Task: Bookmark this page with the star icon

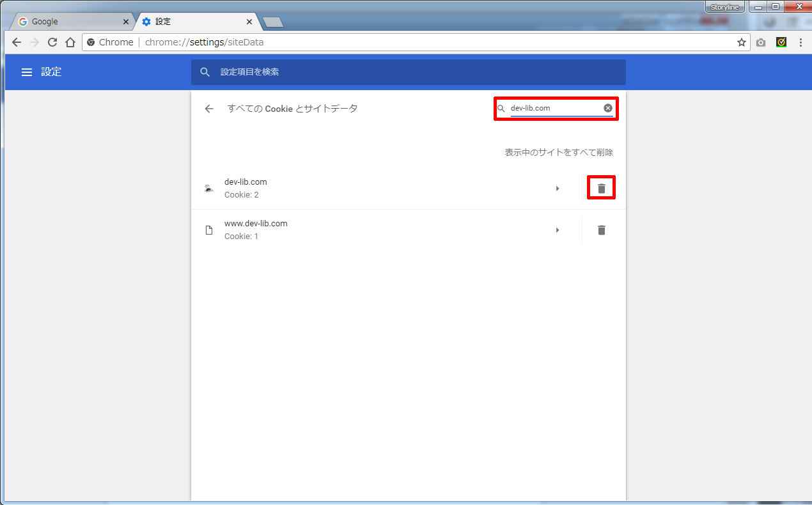Action: click(x=742, y=42)
